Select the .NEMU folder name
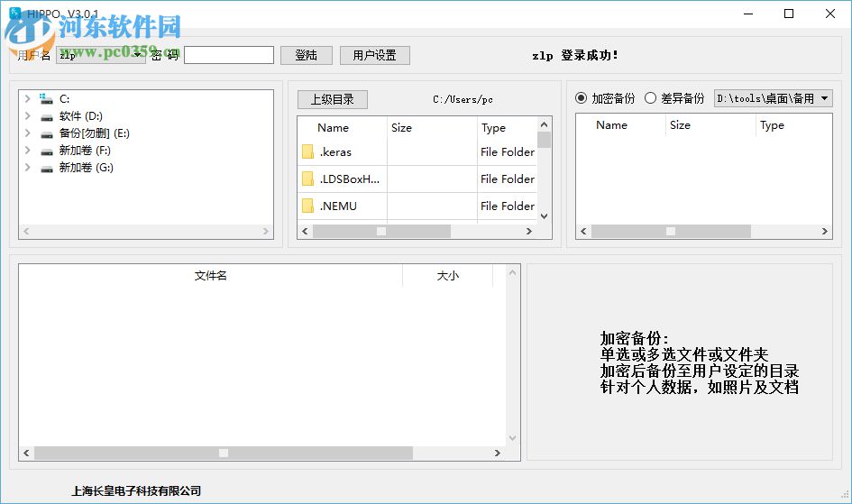 click(338, 206)
